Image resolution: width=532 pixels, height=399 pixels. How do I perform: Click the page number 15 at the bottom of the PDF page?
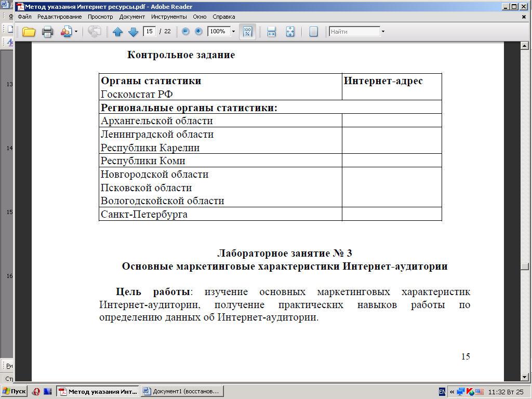click(x=465, y=356)
